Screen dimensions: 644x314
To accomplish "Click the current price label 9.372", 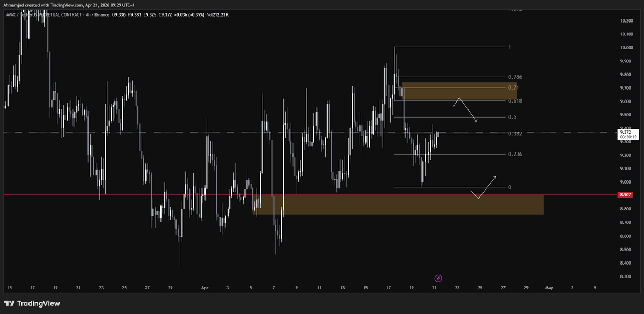I will coord(625,132).
